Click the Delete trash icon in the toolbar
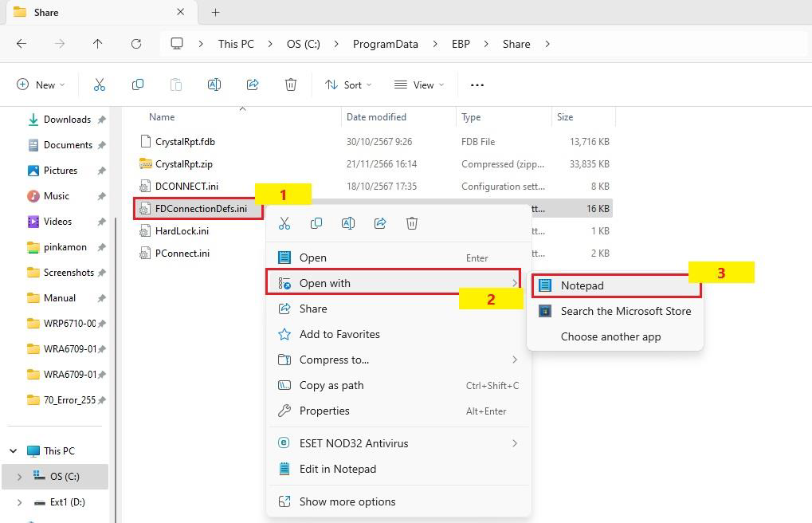 click(x=291, y=85)
